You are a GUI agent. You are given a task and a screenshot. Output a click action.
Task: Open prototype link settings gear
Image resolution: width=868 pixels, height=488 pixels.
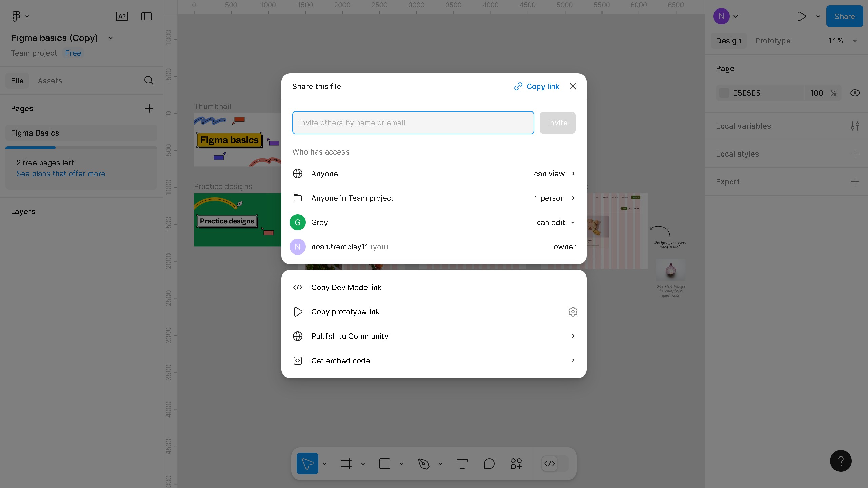pyautogui.click(x=573, y=312)
